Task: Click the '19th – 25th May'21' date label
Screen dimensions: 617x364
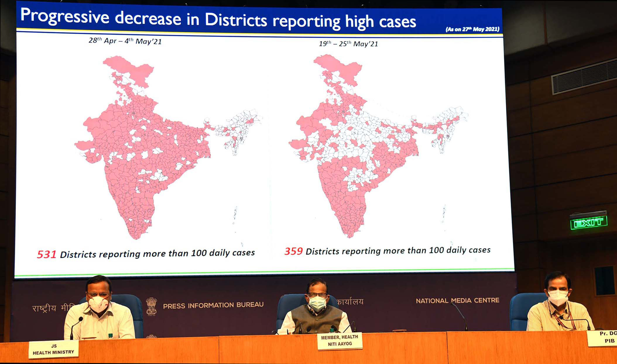Action: 348,44
